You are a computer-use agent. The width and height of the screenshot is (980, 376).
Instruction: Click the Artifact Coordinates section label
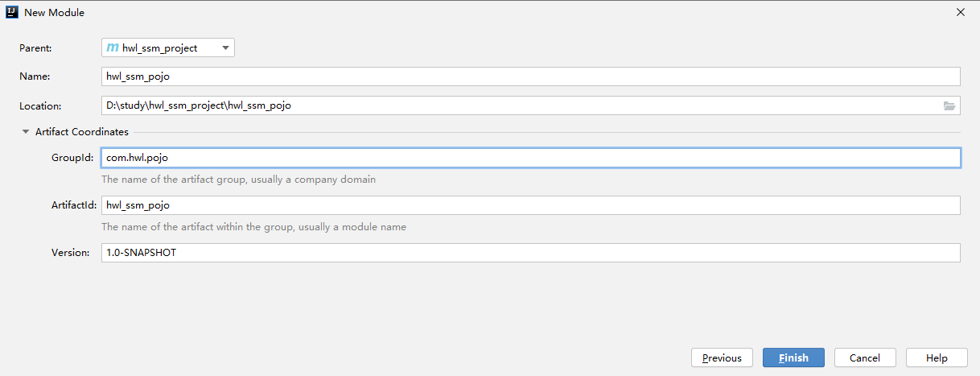tap(82, 132)
